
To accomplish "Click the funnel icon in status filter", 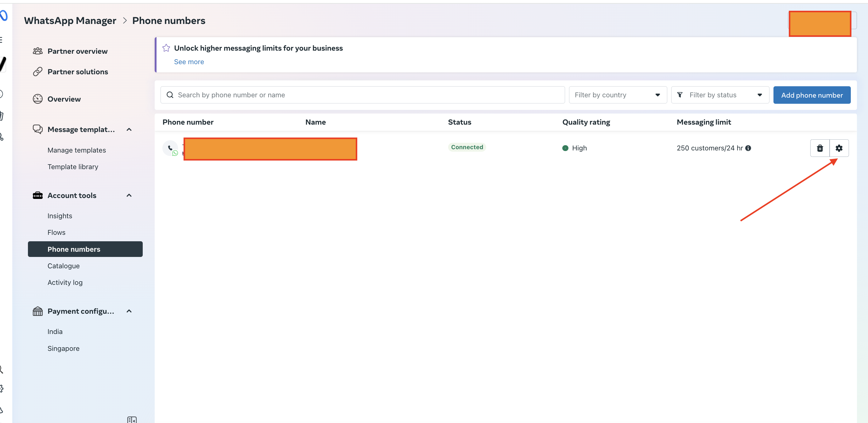I will 680,95.
